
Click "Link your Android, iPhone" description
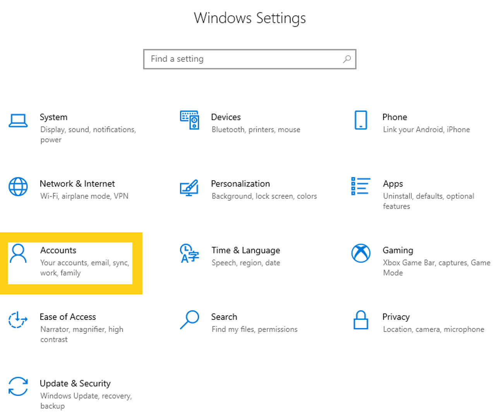427,130
